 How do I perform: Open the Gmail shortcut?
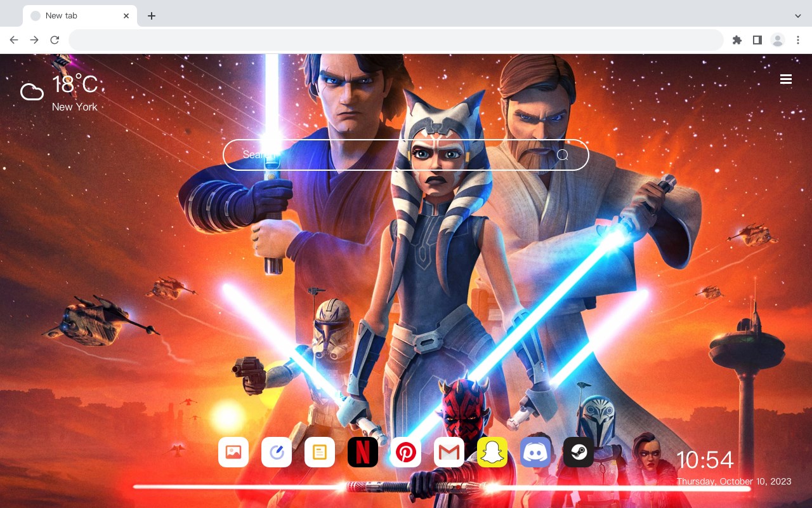click(x=449, y=452)
